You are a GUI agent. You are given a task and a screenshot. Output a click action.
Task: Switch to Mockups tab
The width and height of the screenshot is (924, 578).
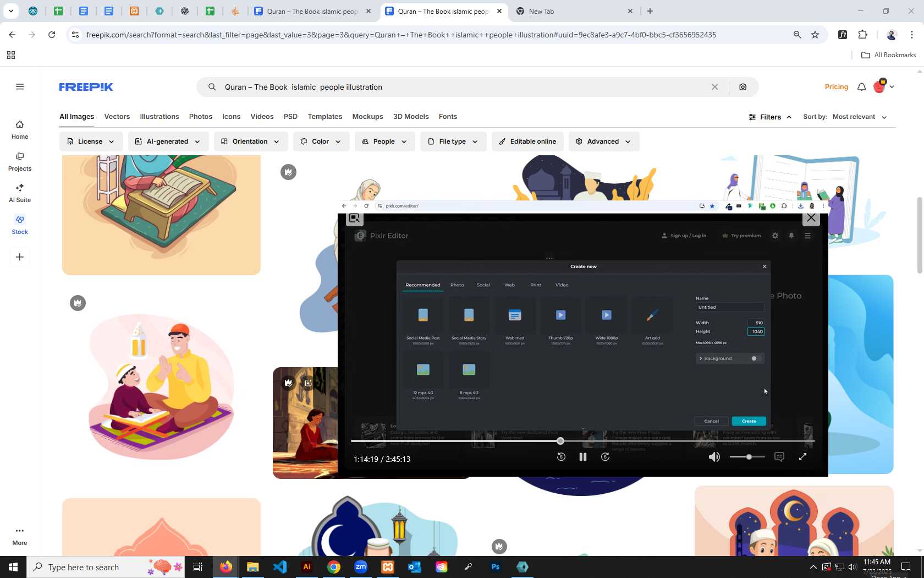pyautogui.click(x=367, y=117)
